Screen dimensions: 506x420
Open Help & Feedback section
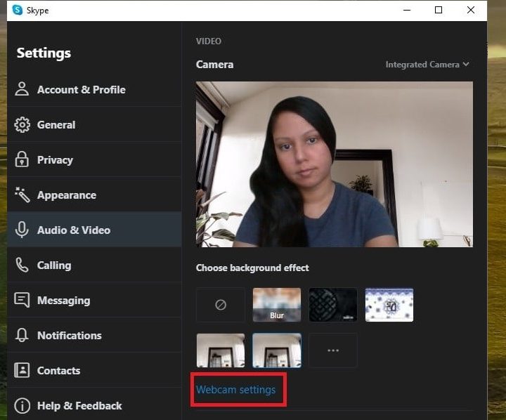(x=95, y=405)
